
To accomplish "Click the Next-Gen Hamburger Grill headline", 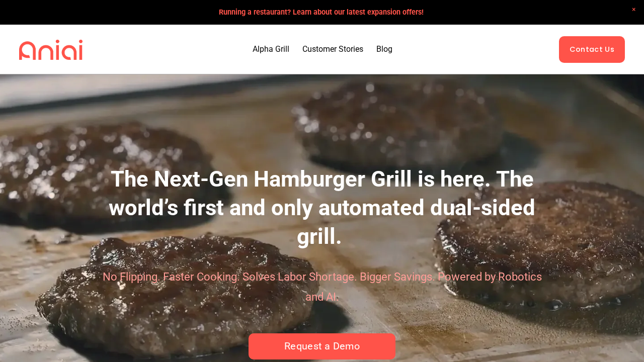I will click(x=322, y=208).
